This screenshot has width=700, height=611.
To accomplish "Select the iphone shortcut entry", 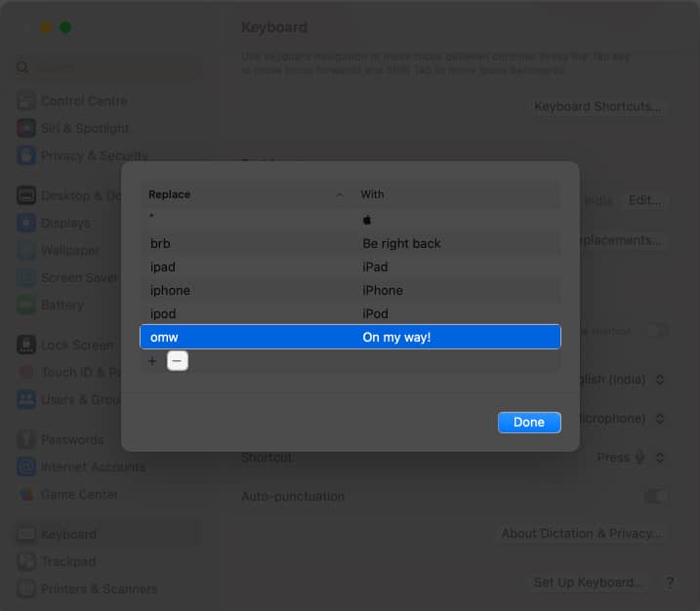I will pyautogui.click(x=170, y=291).
